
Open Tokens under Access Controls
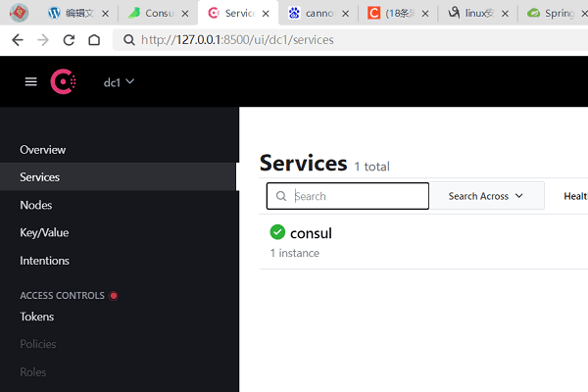(37, 317)
